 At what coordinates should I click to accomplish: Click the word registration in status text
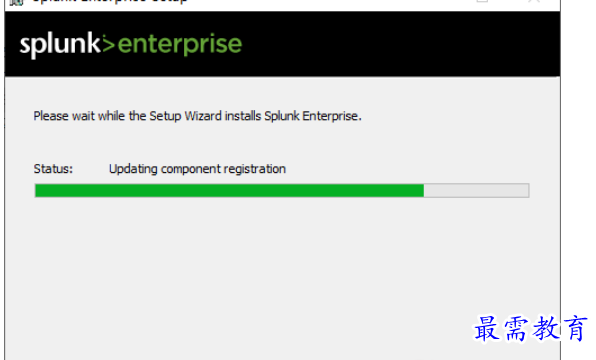[254, 169]
